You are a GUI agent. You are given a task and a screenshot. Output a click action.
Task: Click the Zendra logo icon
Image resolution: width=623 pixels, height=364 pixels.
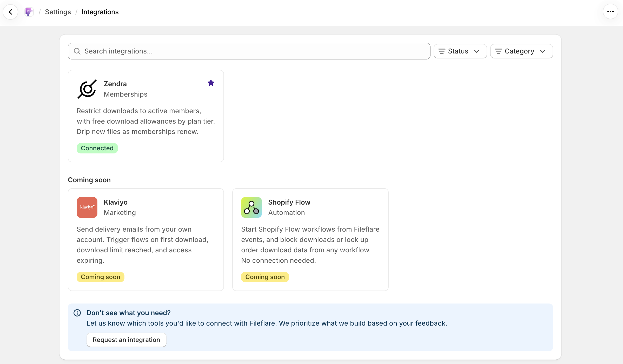pos(87,89)
